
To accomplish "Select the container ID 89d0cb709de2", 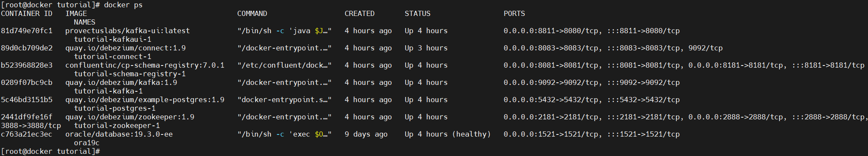I will pyautogui.click(x=27, y=48).
